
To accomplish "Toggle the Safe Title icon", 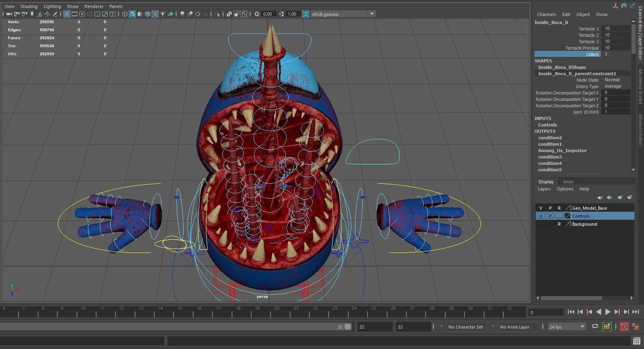I will click(x=113, y=14).
